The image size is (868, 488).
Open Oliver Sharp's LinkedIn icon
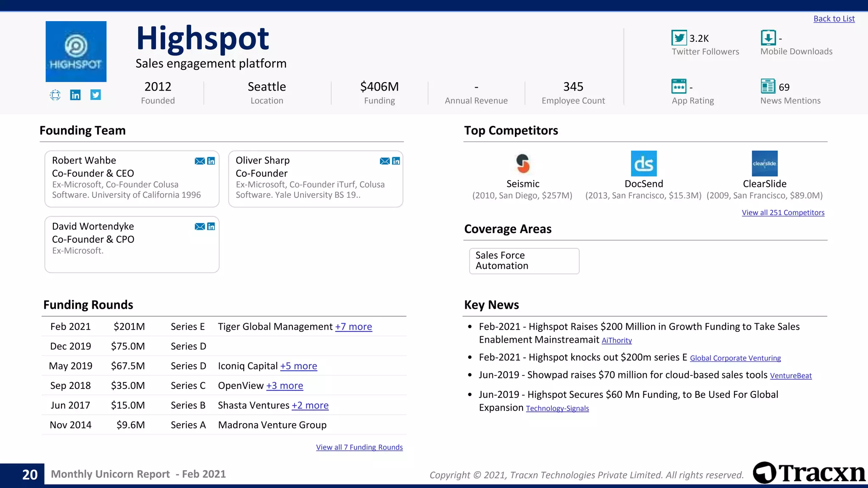396,161
